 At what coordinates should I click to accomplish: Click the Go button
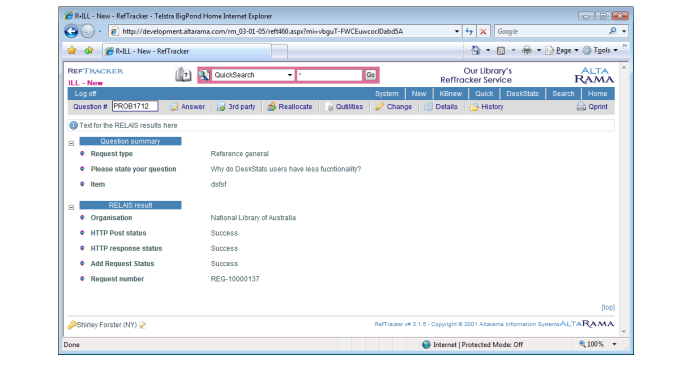pyautogui.click(x=370, y=75)
